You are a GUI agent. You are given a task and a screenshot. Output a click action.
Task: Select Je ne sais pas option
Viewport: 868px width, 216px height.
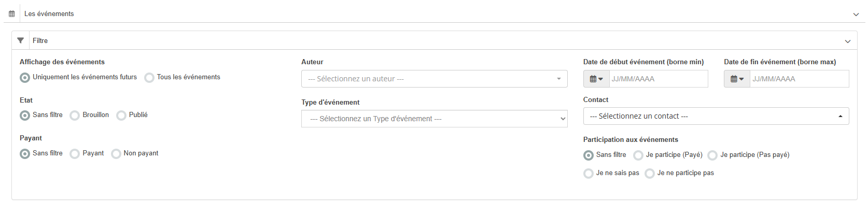pos(589,174)
